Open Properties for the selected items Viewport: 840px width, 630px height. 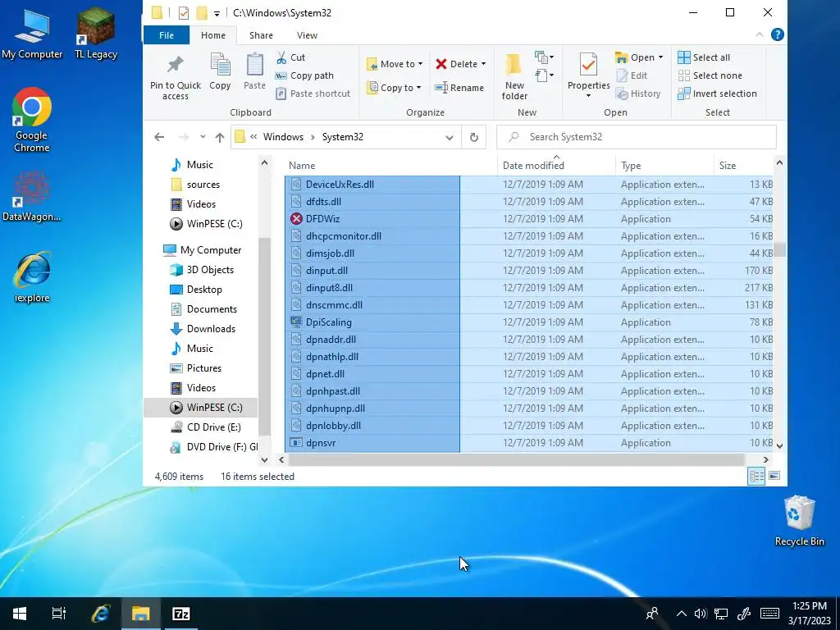588,75
